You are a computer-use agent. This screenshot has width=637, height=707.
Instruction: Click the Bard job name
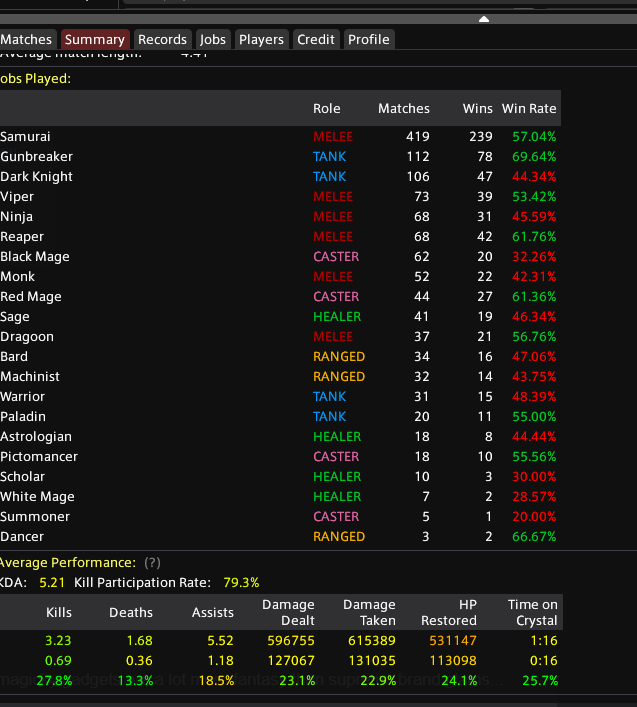coord(14,357)
